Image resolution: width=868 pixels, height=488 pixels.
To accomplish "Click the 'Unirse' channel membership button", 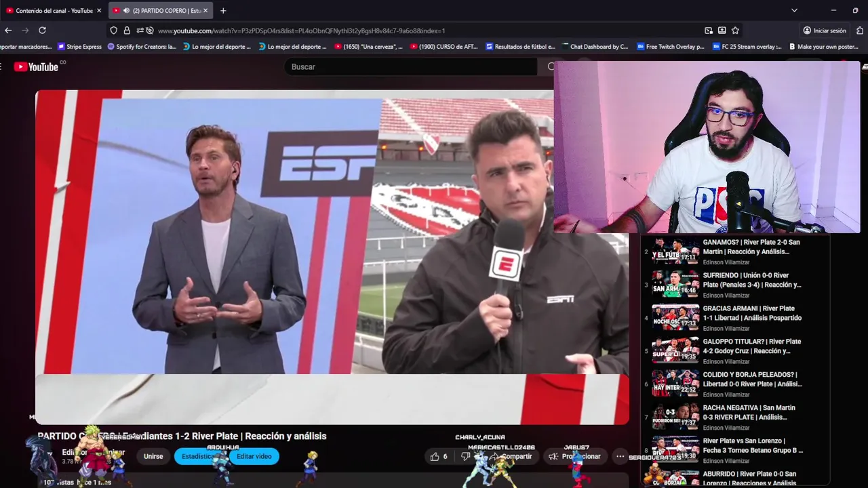I will (x=153, y=456).
